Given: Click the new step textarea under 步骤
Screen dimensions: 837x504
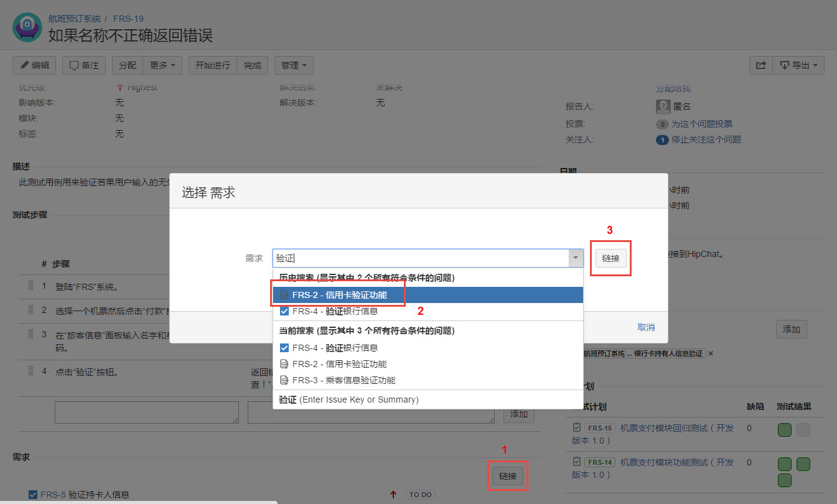Looking at the screenshot, I should point(147,413).
